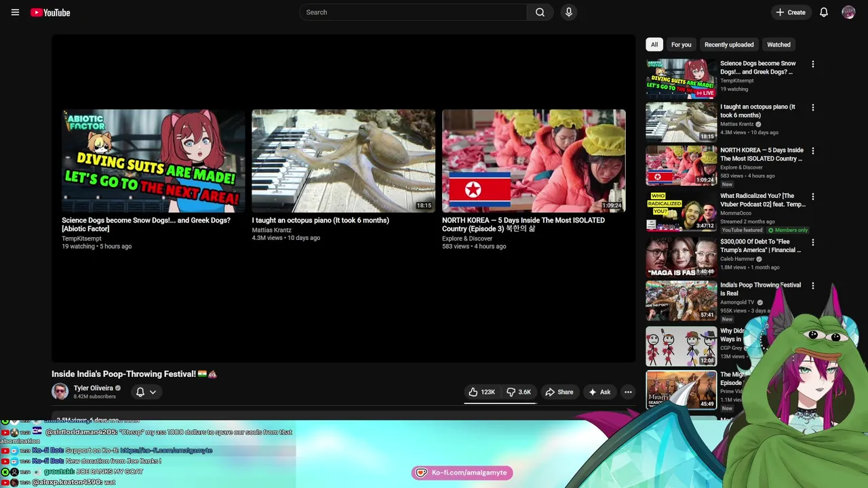Open the hamburger guide menu
This screenshot has width=868, height=488.
tap(15, 12)
